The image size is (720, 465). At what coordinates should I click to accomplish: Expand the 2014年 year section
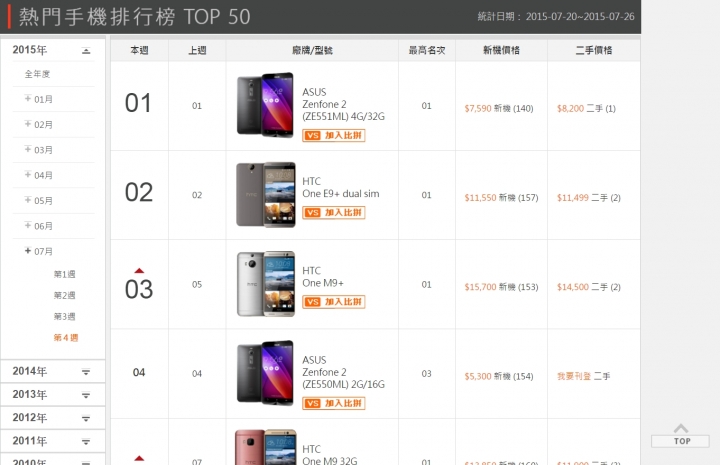(86, 372)
